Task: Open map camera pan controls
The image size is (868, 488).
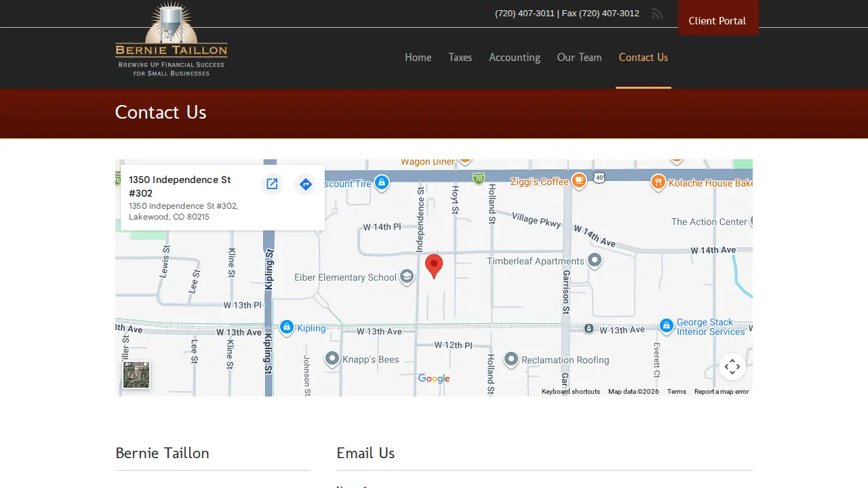Action: pyautogui.click(x=732, y=367)
